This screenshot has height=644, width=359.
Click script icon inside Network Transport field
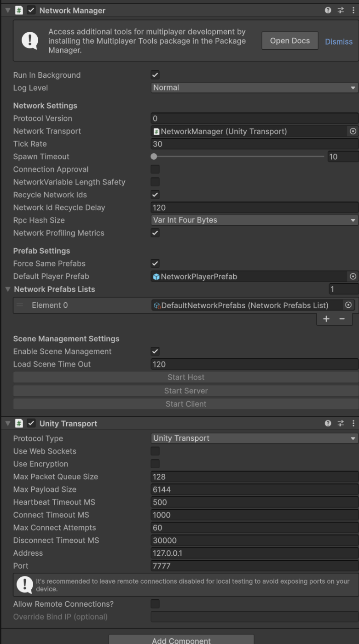pyautogui.click(x=156, y=132)
